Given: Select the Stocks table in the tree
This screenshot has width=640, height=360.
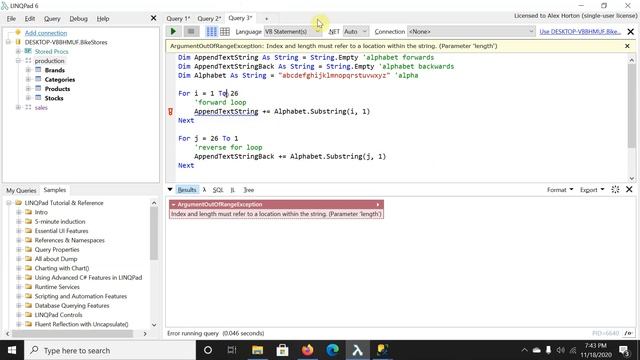Looking at the screenshot, I should (x=54, y=98).
